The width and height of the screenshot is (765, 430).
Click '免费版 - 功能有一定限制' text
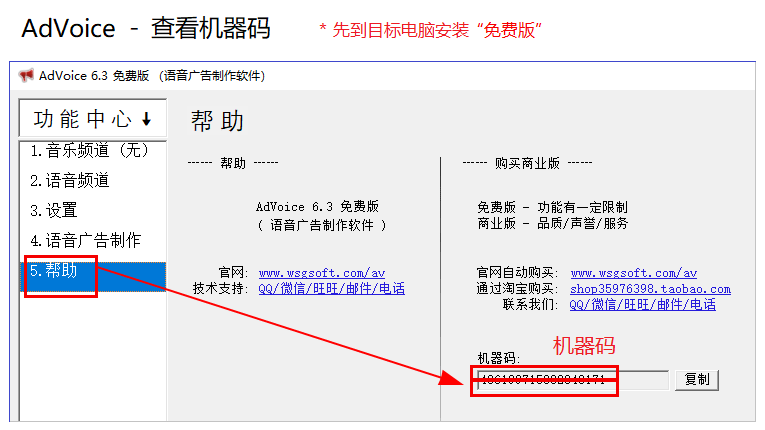pyautogui.click(x=552, y=207)
